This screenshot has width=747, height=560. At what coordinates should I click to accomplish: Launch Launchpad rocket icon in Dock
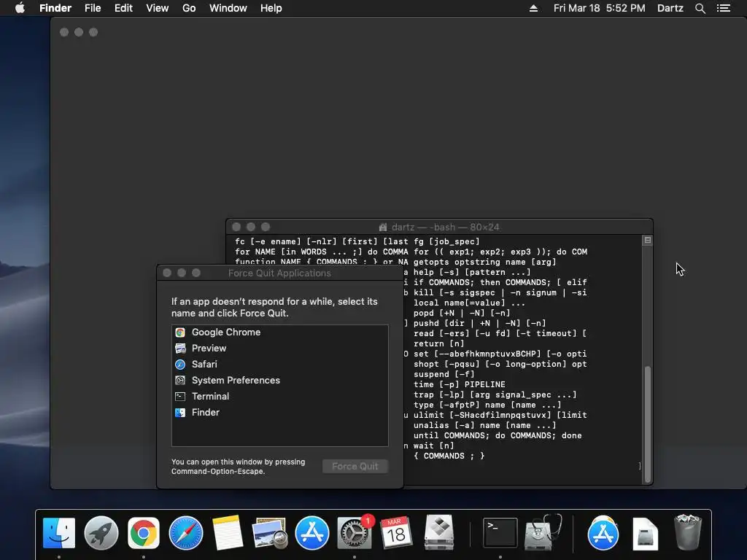(x=101, y=533)
